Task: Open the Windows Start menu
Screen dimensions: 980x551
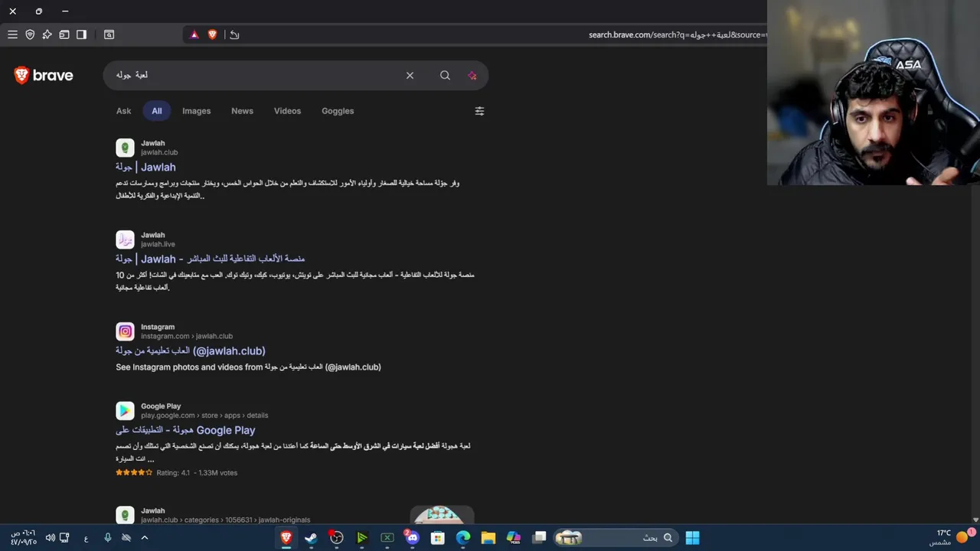Action: [x=692, y=538]
